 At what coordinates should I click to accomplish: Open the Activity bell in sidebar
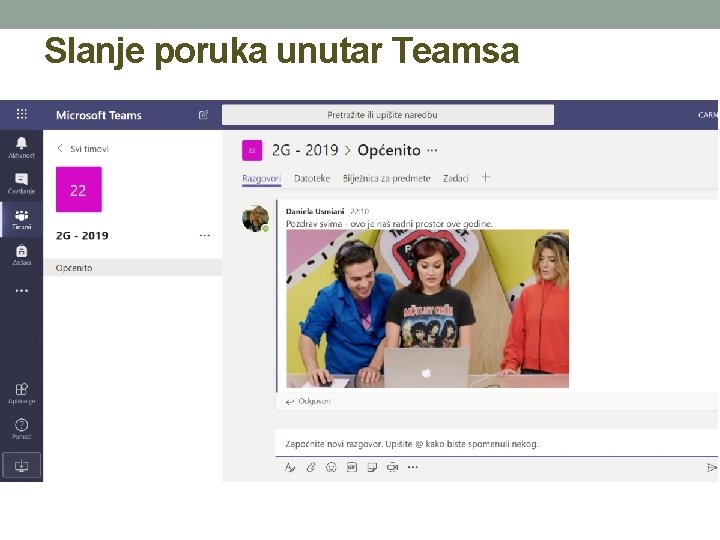pyautogui.click(x=22, y=148)
